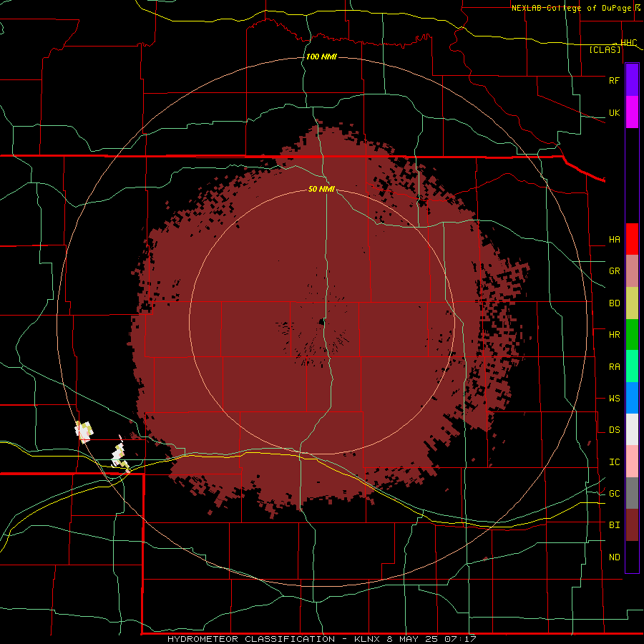Click the [CLAS] product label
The image size is (644, 644).
[605, 49]
